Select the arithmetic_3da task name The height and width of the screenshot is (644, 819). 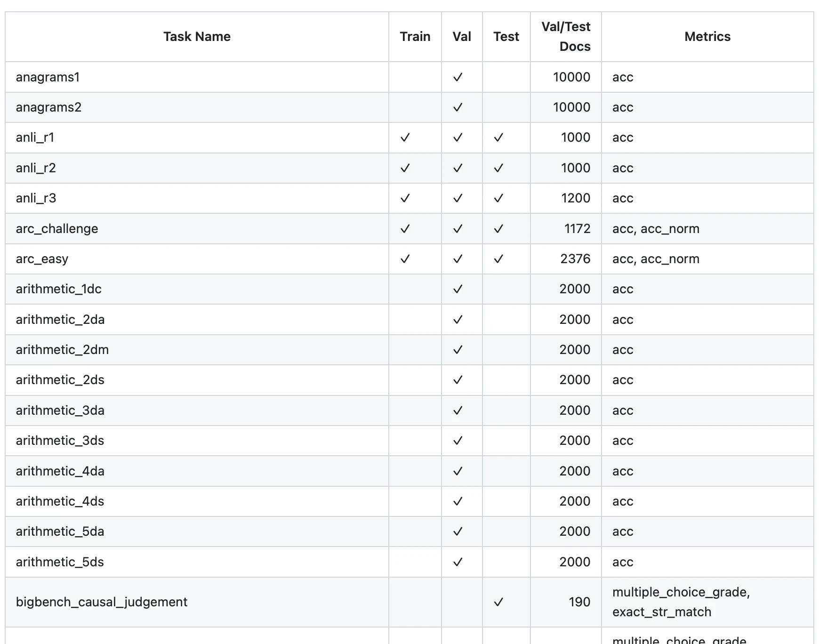point(60,411)
